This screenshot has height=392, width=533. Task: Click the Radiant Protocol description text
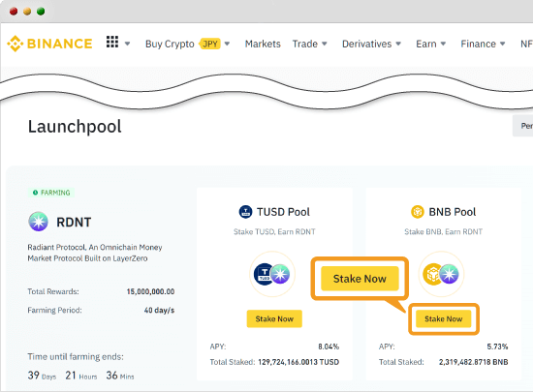tap(95, 253)
